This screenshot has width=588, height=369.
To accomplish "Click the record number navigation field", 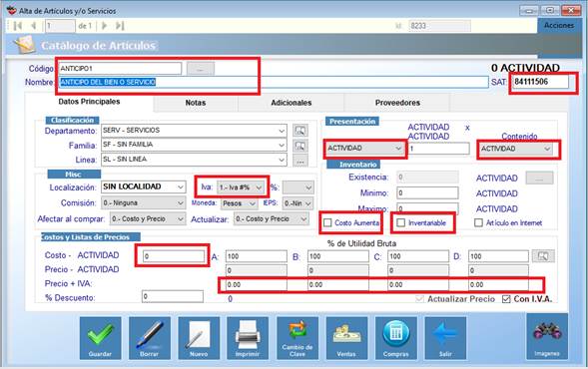I will coord(60,26).
